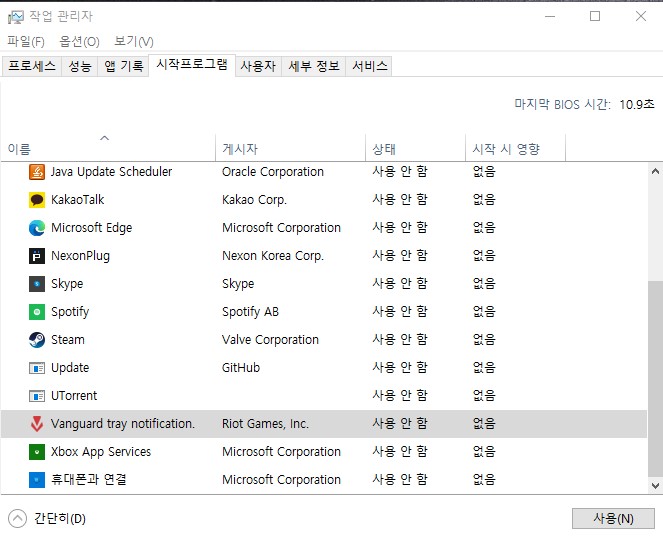663x540 pixels.
Task: Click publisher Riot Games, Inc.
Action: (x=265, y=424)
